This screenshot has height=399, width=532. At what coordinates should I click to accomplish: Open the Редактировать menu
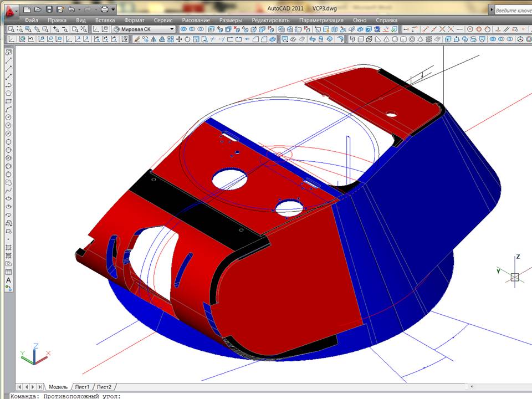271,21
